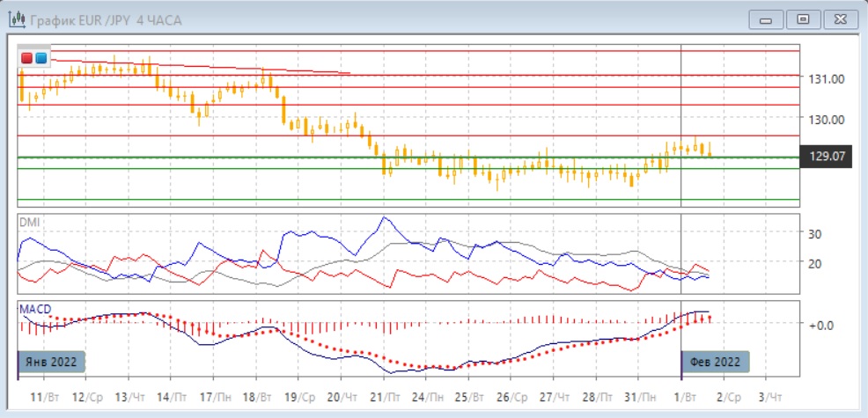The height and width of the screenshot is (418, 868).
Task: Select the DMI indicator label
Action: tap(29, 221)
